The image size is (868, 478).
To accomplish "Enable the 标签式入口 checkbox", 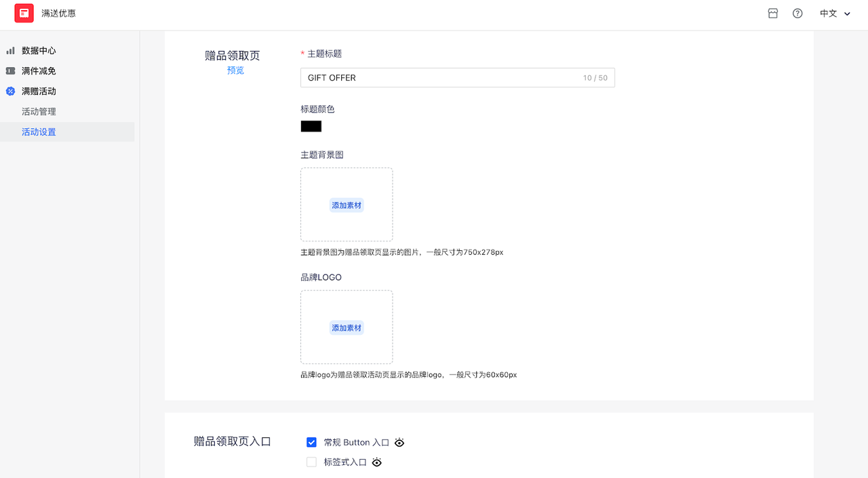I will click(x=311, y=462).
